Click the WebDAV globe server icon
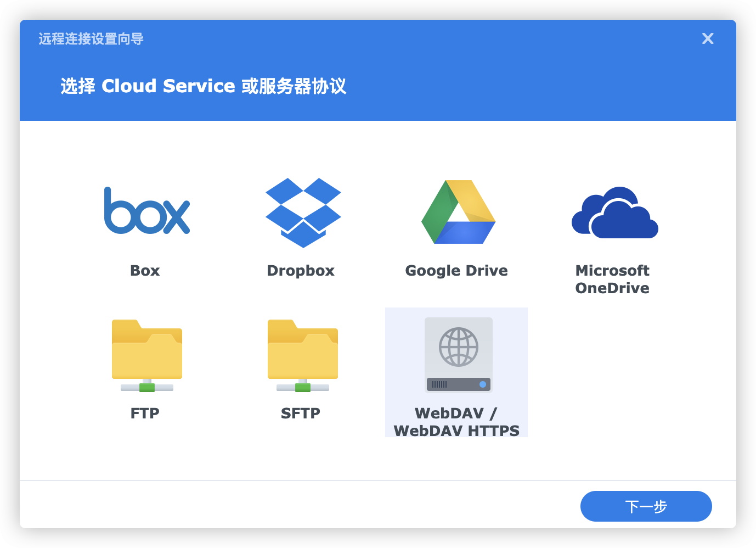Image resolution: width=756 pixels, height=548 pixels. (458, 354)
